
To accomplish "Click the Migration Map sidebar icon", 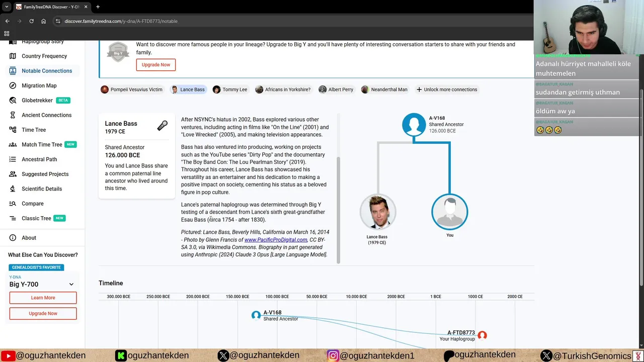I will (x=13, y=85).
